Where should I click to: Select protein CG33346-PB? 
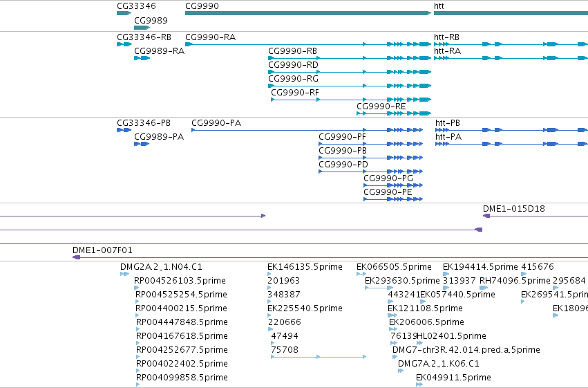[144, 123]
